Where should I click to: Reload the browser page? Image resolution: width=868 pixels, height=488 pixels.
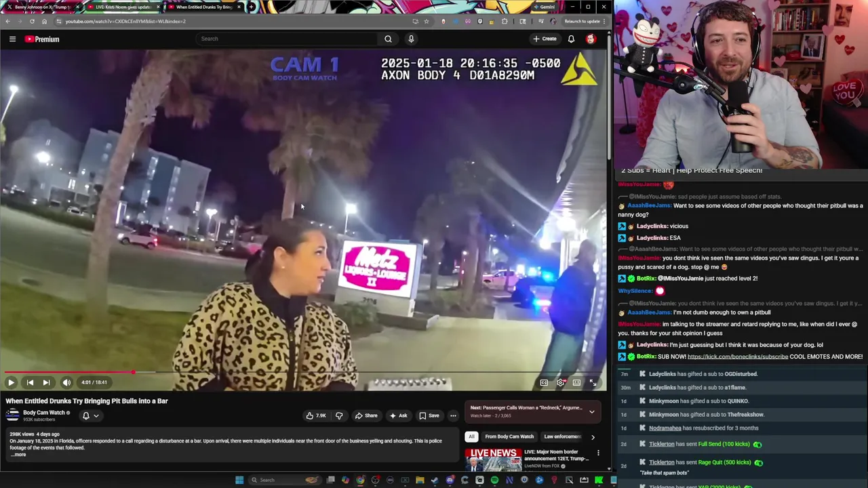32,21
